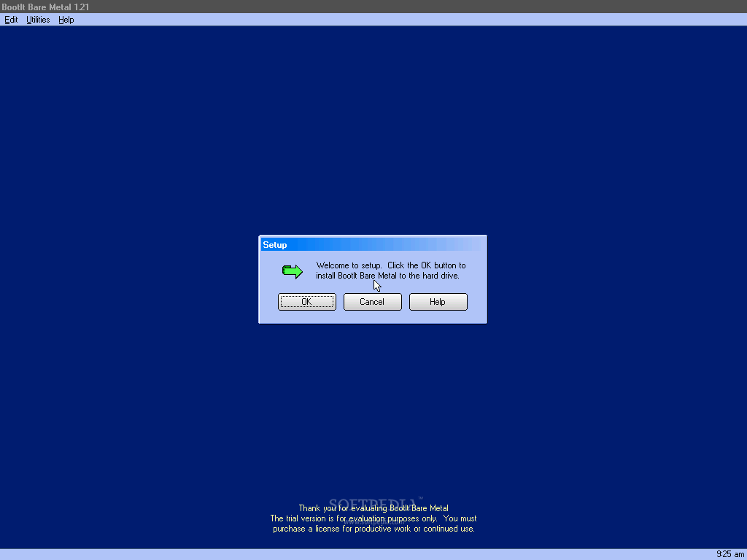Select the green arrow icon in Setup dialog
The width and height of the screenshot is (747, 560).
(x=293, y=271)
